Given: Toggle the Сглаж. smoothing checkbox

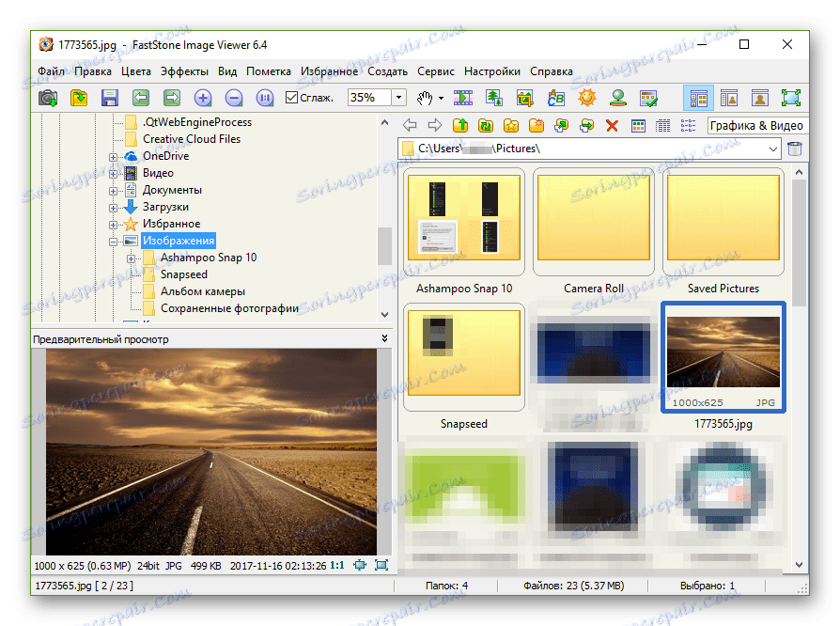Looking at the screenshot, I should click(291, 98).
